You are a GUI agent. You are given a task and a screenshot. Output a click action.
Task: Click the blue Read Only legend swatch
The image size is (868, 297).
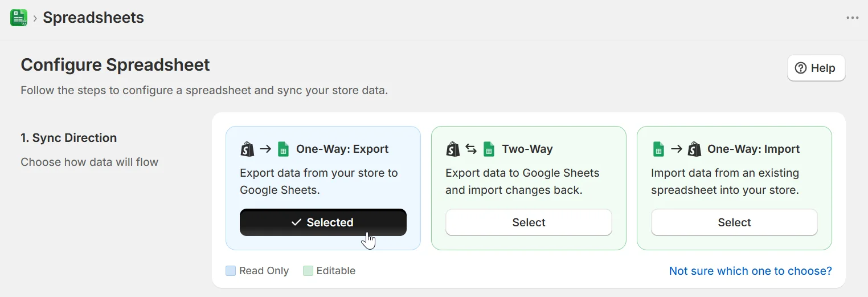click(x=231, y=271)
